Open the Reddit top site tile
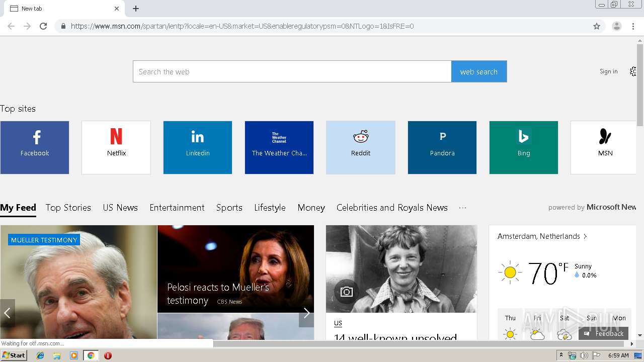This screenshot has width=644, height=362. tap(361, 147)
